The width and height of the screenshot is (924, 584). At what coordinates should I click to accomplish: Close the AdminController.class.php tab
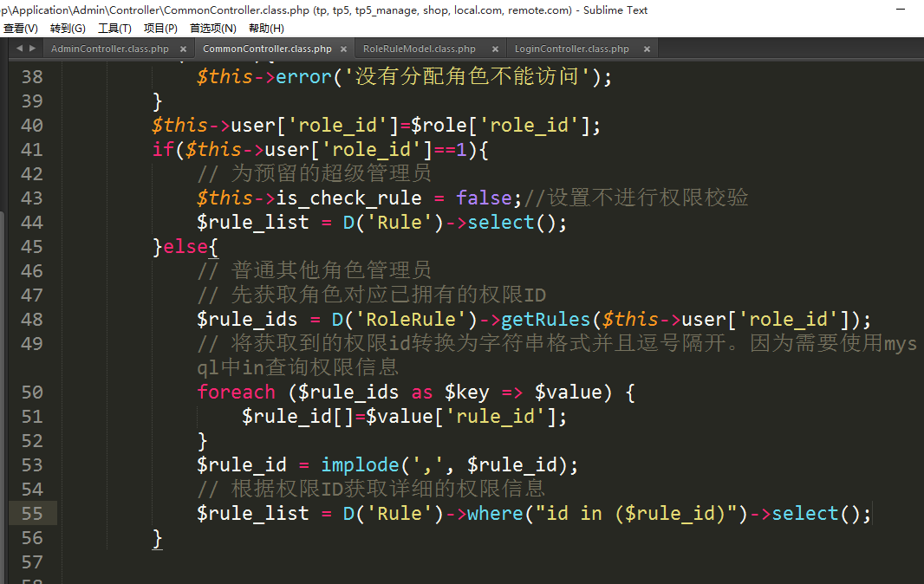coord(181,49)
